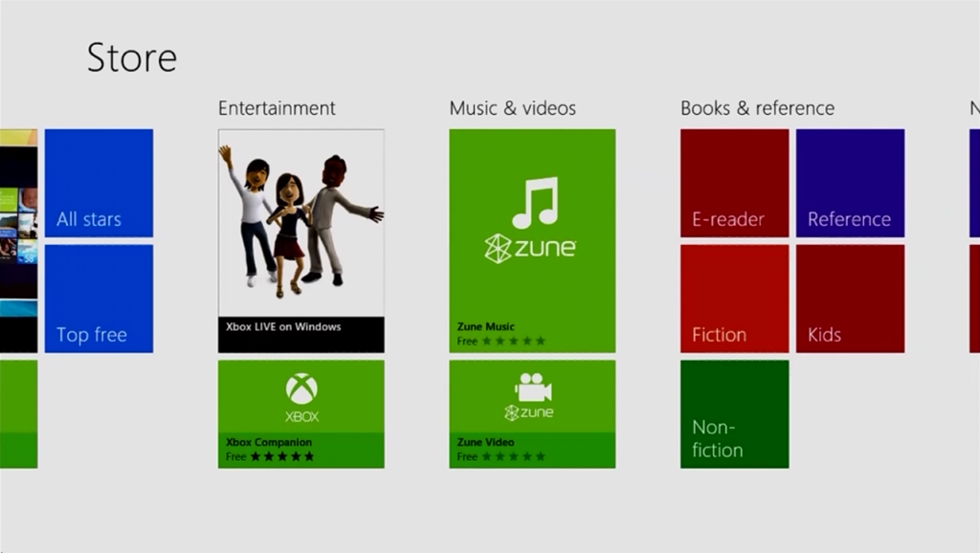
Task: Open the Entertainment section heading
Action: click(x=277, y=108)
